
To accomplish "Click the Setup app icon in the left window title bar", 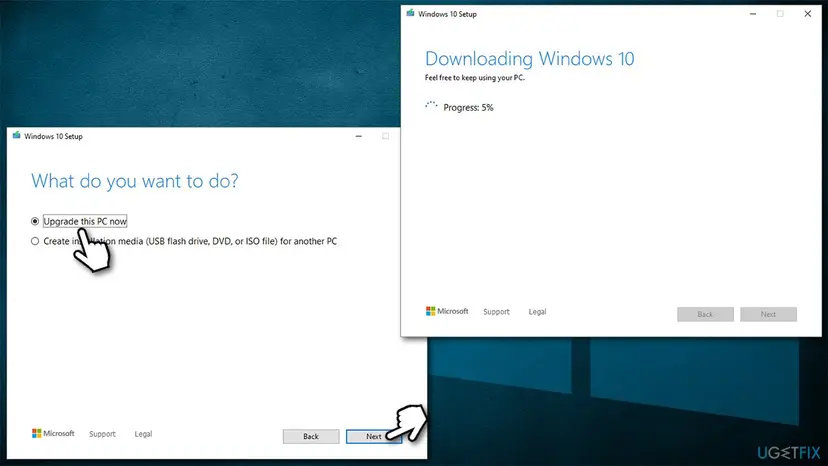I will pyautogui.click(x=16, y=136).
